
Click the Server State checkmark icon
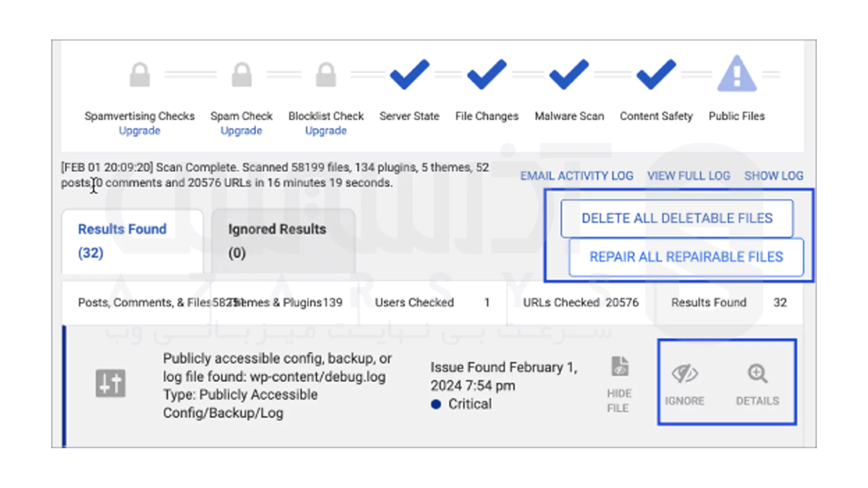tap(409, 75)
